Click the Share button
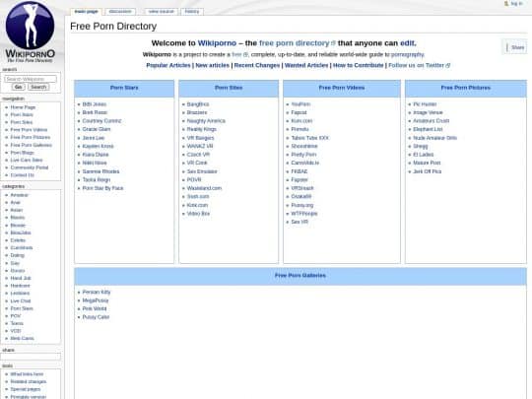The image size is (532, 399). click(x=515, y=47)
